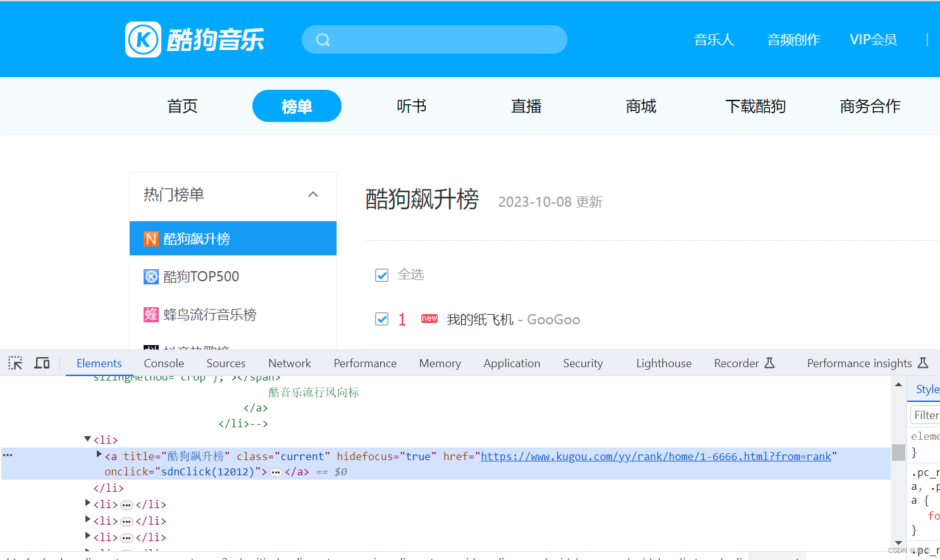Toggle the device toolbar icon
Screen dimensions: 940x560
tap(42, 363)
